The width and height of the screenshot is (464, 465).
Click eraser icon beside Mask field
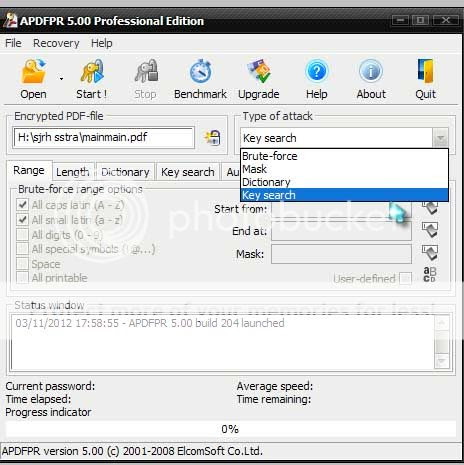(430, 253)
